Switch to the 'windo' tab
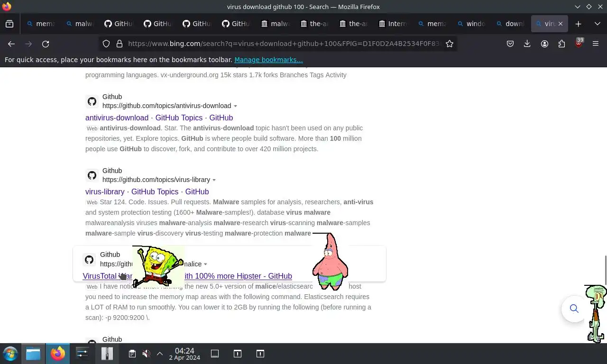This screenshot has height=364, width=607. [471, 24]
